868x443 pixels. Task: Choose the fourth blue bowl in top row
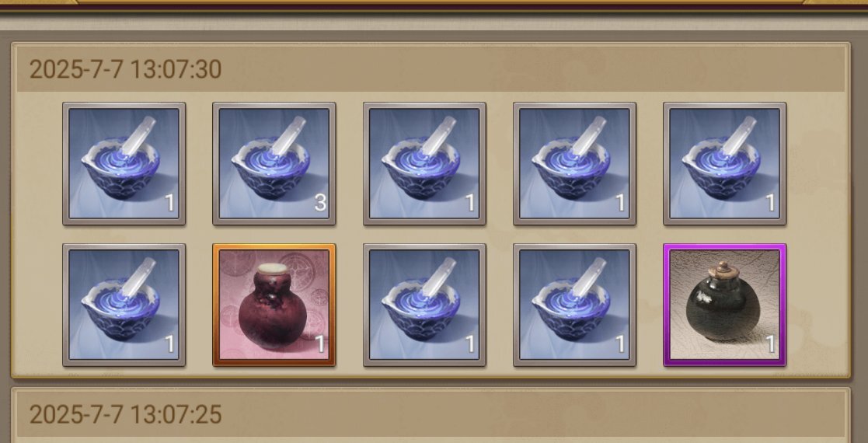574,164
